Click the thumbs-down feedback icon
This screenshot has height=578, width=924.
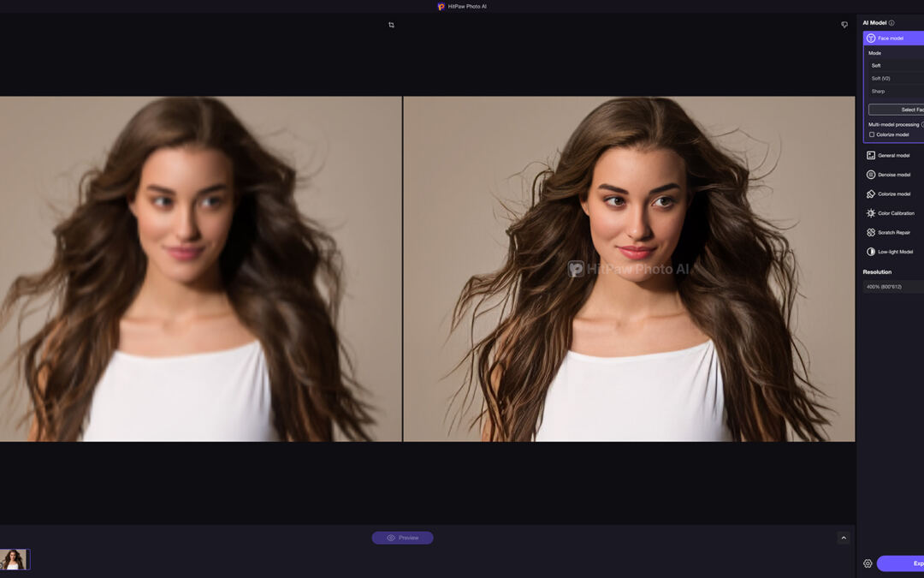pyautogui.click(x=844, y=25)
